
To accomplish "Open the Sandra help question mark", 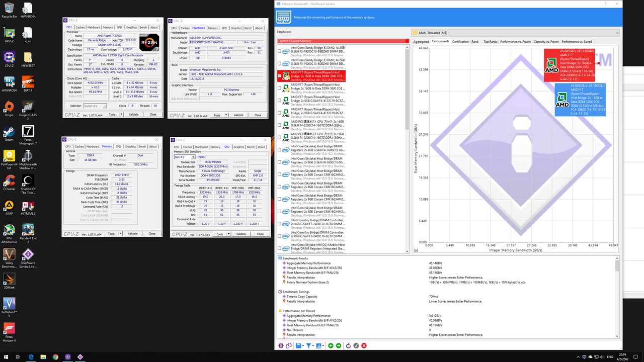I will click(x=605, y=4).
